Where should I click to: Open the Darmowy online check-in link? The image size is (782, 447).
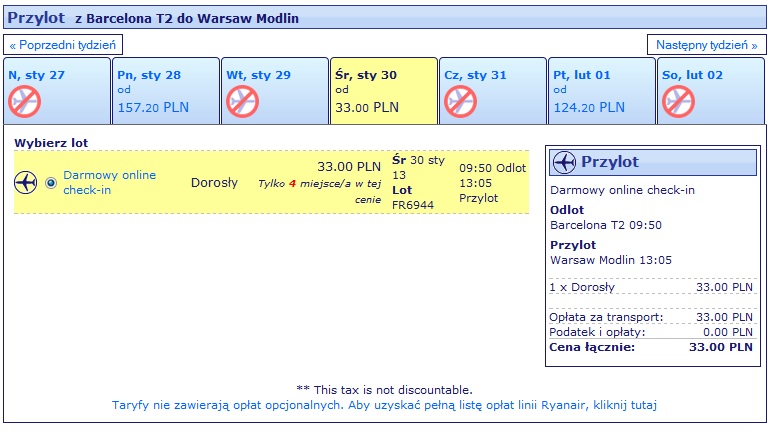click(x=109, y=183)
